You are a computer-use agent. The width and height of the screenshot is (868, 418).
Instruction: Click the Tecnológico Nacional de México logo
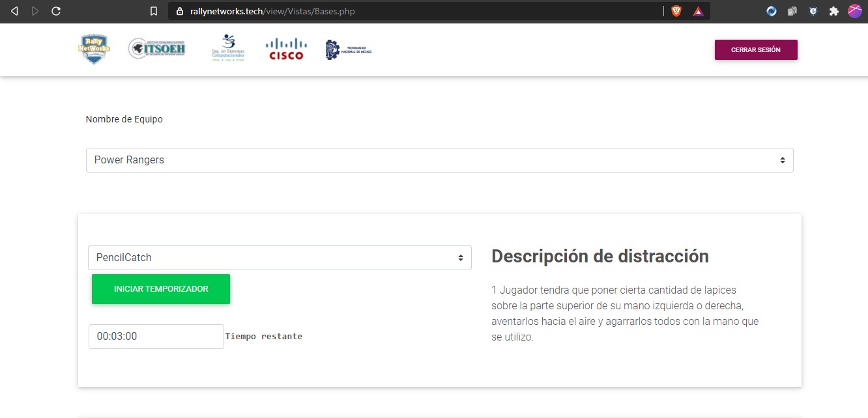348,48
